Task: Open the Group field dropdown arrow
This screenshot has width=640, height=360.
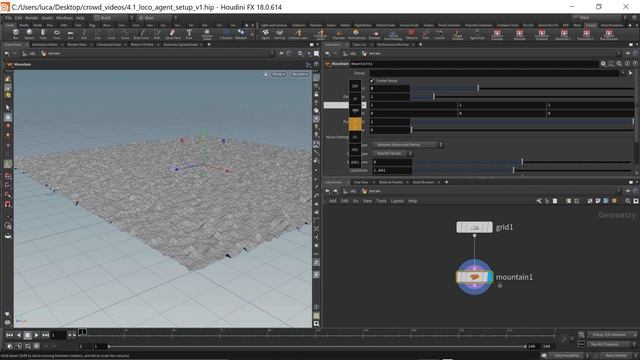Action: tap(622, 73)
